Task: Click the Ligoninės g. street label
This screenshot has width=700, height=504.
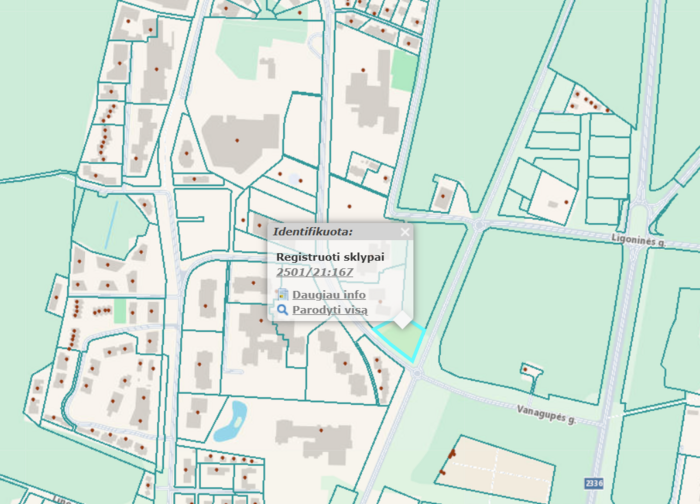Action: point(639,240)
